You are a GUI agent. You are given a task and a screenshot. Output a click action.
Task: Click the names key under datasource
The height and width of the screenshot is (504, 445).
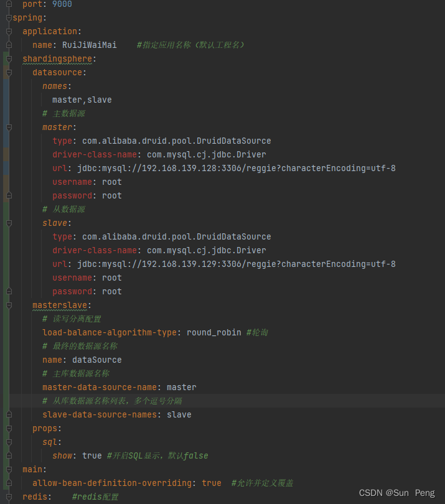pos(55,86)
